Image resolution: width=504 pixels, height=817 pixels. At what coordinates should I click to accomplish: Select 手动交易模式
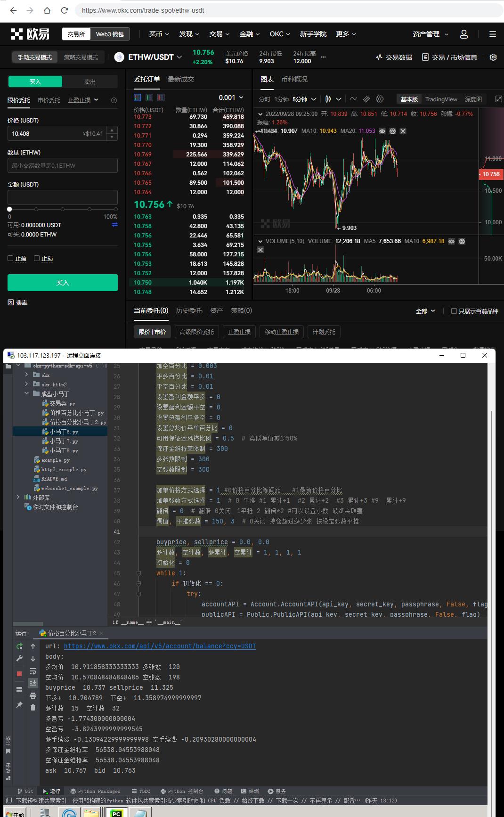click(x=35, y=57)
